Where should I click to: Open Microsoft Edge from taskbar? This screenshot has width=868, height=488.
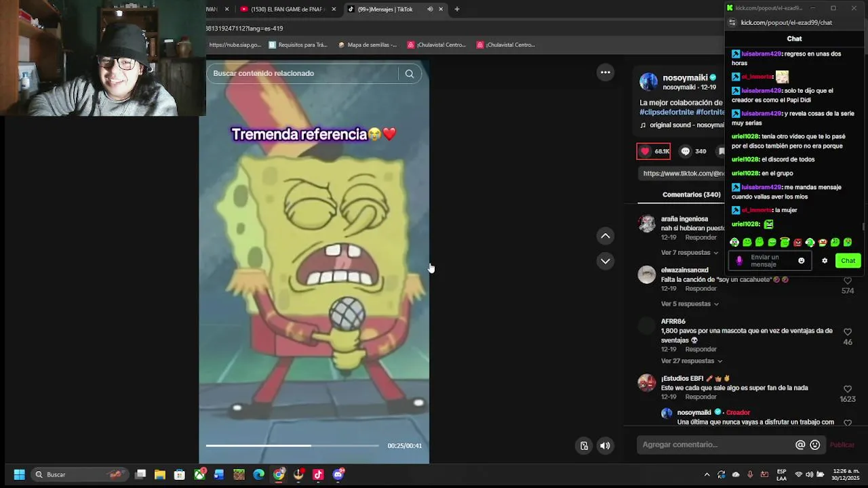point(258,474)
